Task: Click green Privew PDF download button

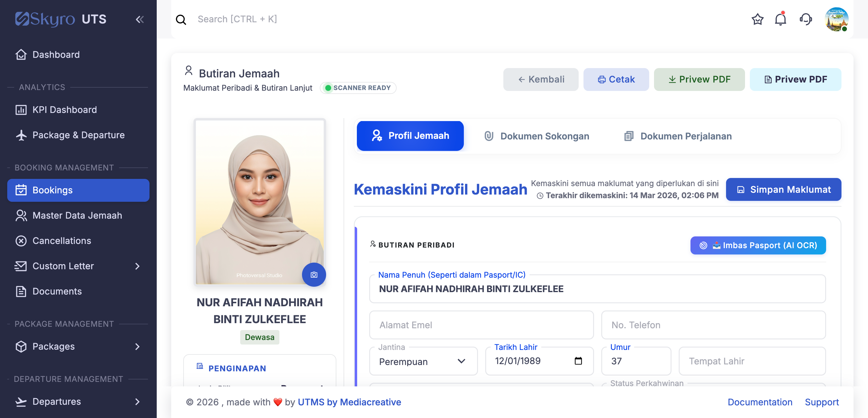Action: (x=699, y=80)
